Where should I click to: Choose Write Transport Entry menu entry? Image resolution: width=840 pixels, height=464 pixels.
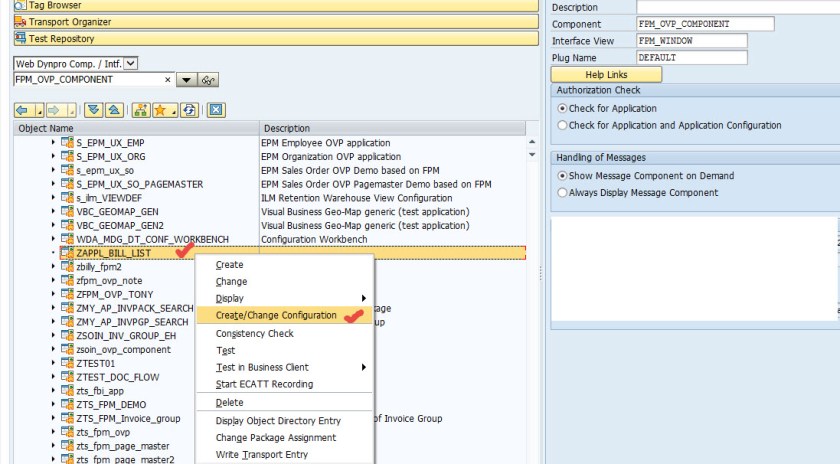pyautogui.click(x=284, y=454)
